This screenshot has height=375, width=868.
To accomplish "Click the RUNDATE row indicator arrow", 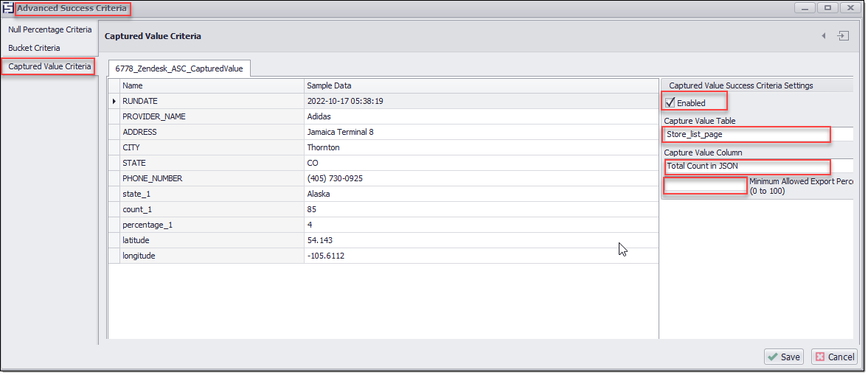I will (x=114, y=101).
